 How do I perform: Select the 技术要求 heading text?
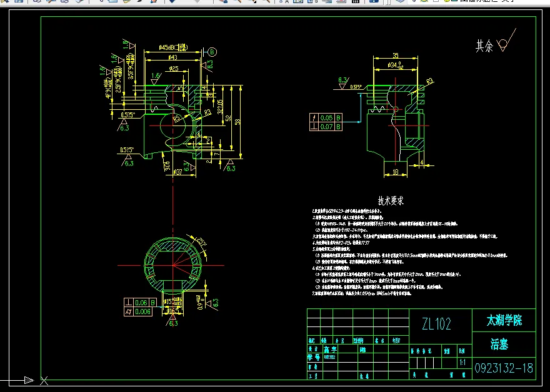tap(391, 201)
